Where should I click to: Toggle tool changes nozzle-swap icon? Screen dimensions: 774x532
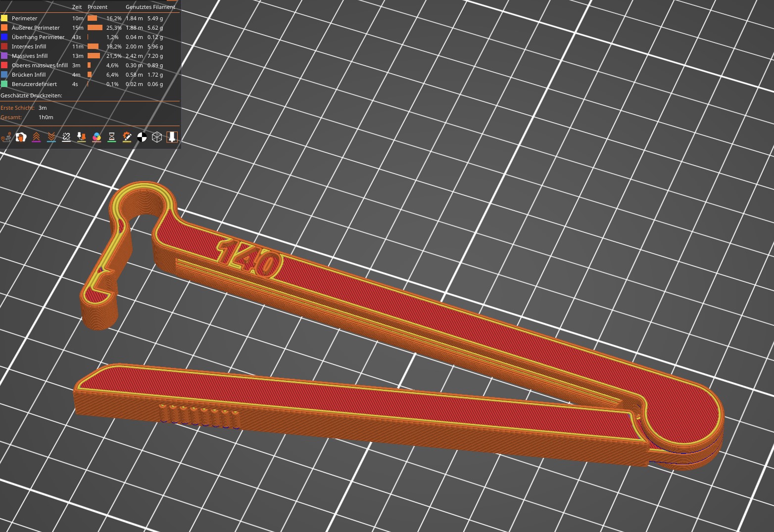click(x=82, y=137)
